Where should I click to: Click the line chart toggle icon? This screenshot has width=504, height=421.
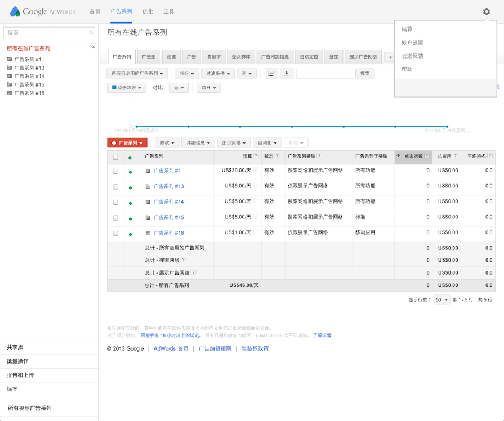click(271, 73)
